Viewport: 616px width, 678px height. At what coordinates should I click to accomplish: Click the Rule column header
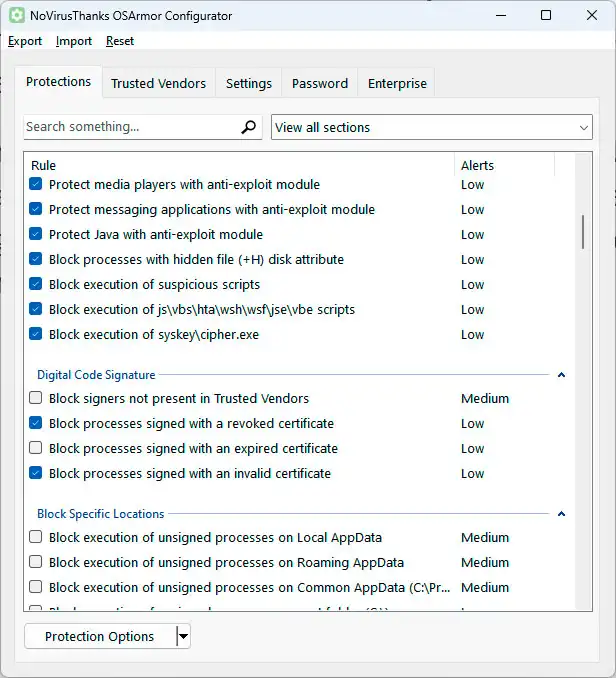[x=239, y=165]
